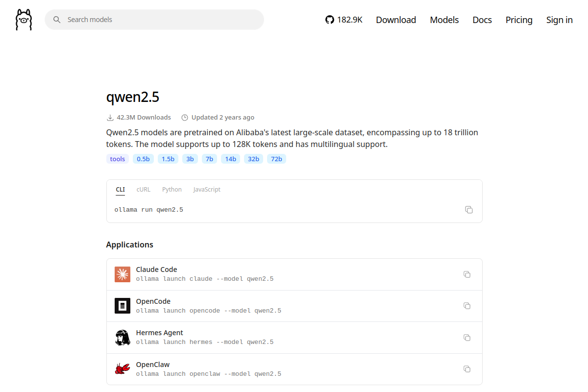This screenshot has height=392, width=588.
Task: Click the OpenClaw title
Action: 153,365
